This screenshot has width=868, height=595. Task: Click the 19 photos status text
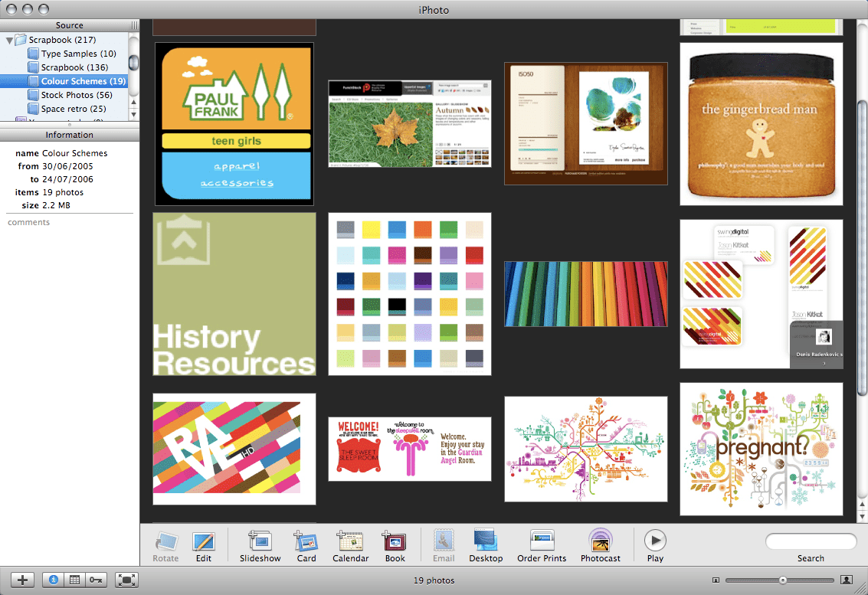tap(434, 580)
